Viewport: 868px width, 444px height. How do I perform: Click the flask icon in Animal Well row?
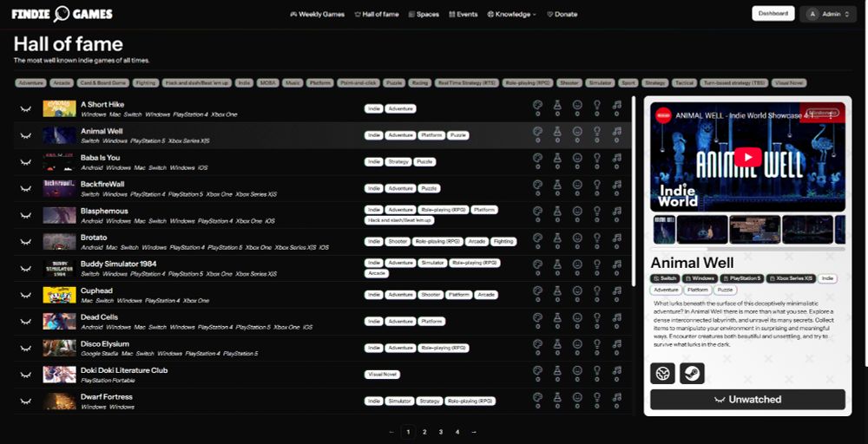point(557,131)
